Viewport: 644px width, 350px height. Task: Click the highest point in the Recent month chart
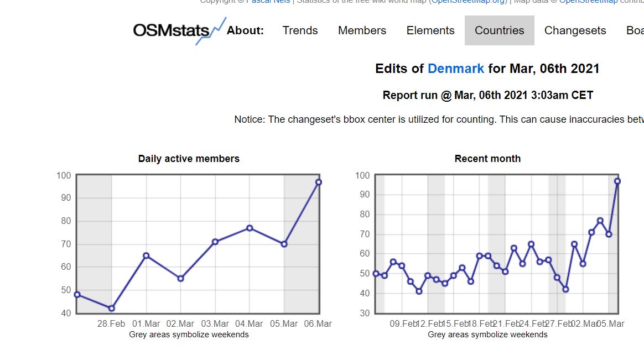click(618, 180)
